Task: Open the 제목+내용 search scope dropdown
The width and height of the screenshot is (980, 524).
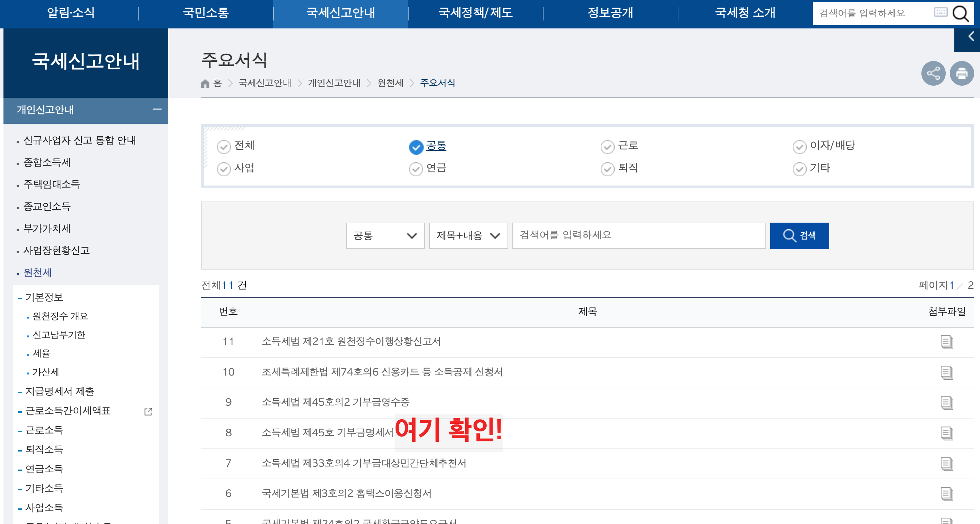Action: pos(468,235)
